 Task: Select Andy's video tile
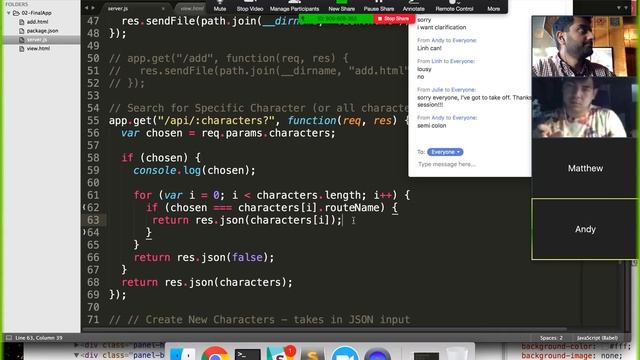point(585,229)
